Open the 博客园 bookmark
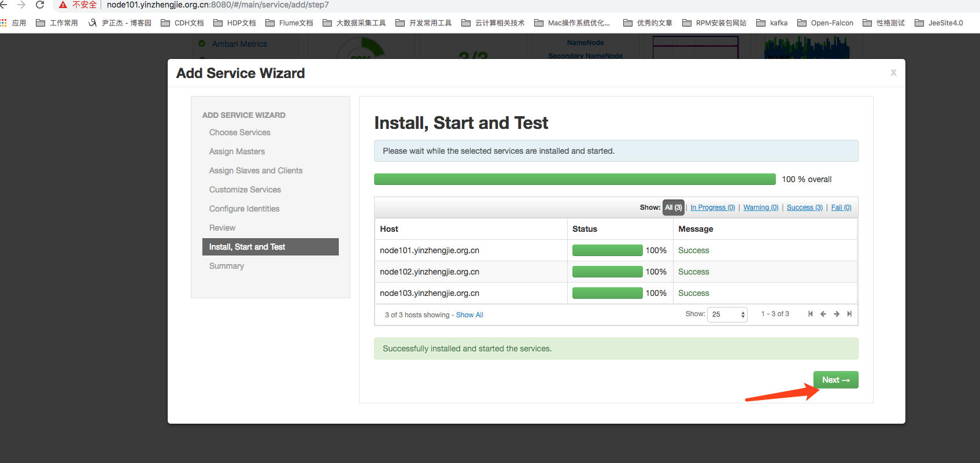Viewport: 980px width, 463px height. point(120,23)
